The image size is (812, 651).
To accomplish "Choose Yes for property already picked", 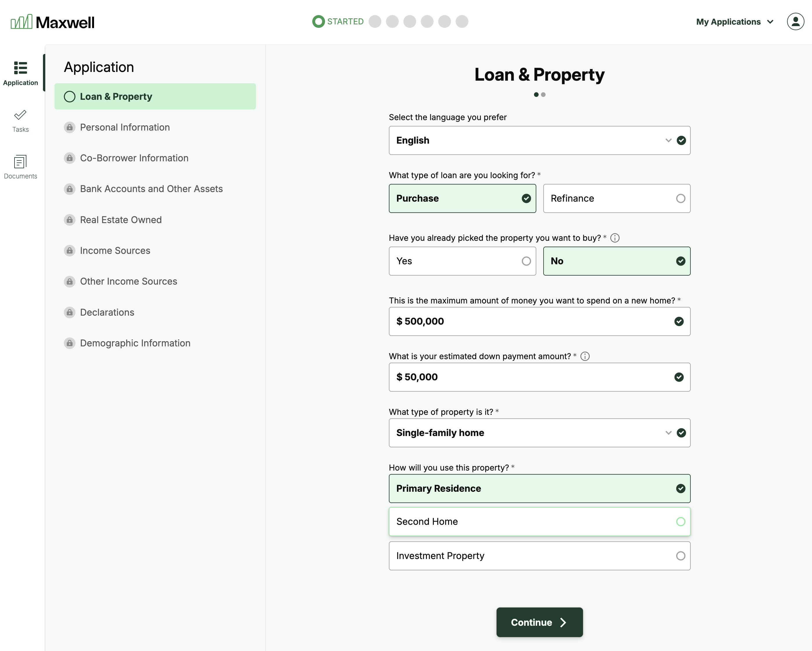I will (x=462, y=261).
